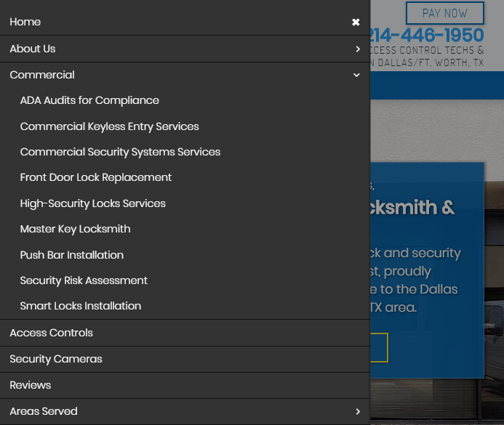Open Commercial Keyless Entry Services

coord(109,126)
